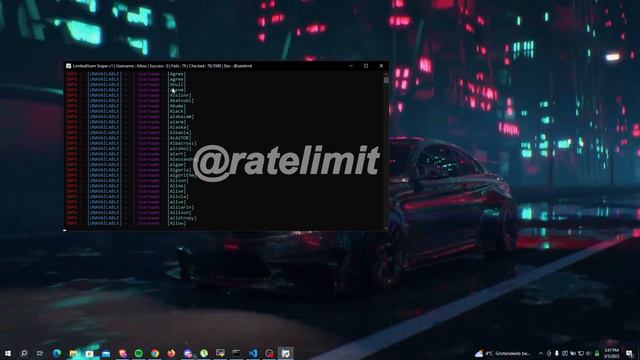640x360 pixels.
Task: Click the console title bar text
Action: pyautogui.click(x=162, y=66)
